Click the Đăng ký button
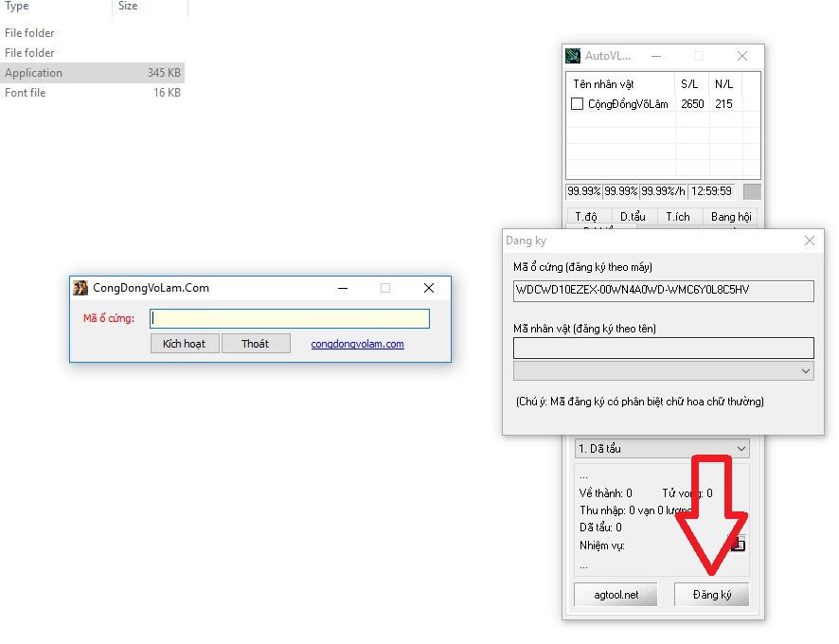Screen dimensions: 839x644 710,595
